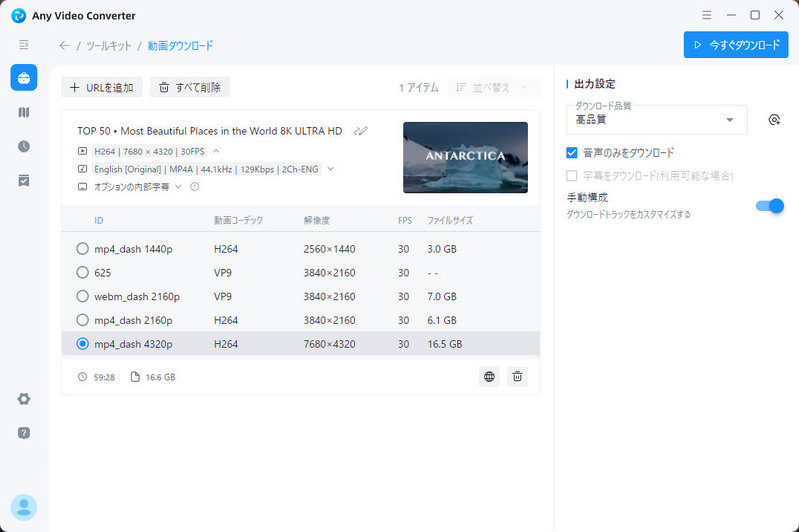Click URLを追加 button
Viewport: 799px width, 532px height.
102,87
